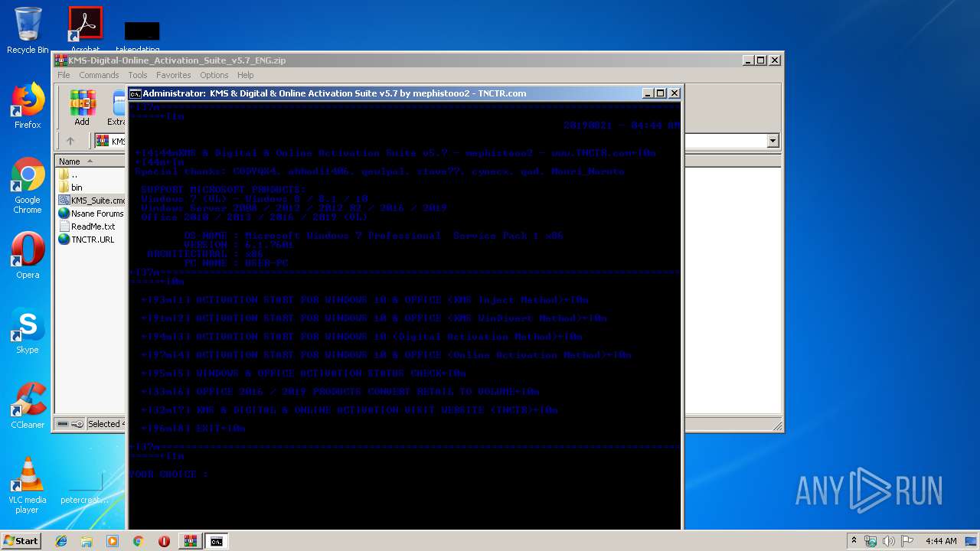
Task: Close the command prompt window
Action: pyautogui.click(x=675, y=93)
